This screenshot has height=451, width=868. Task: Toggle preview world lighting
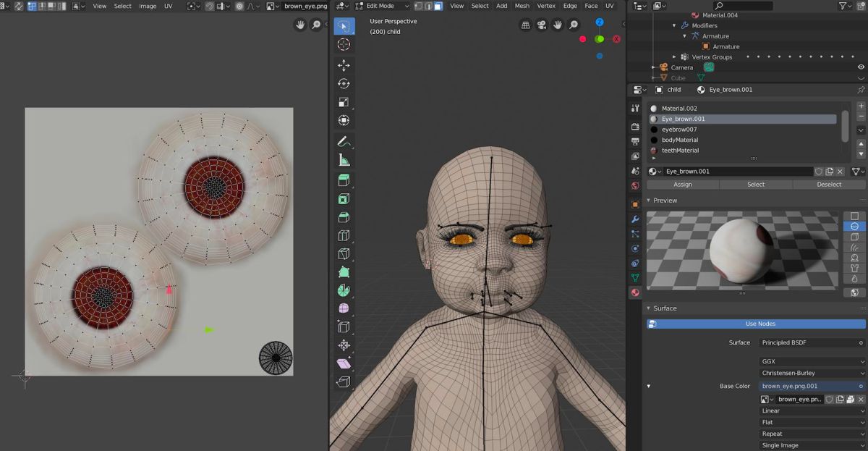(x=854, y=292)
